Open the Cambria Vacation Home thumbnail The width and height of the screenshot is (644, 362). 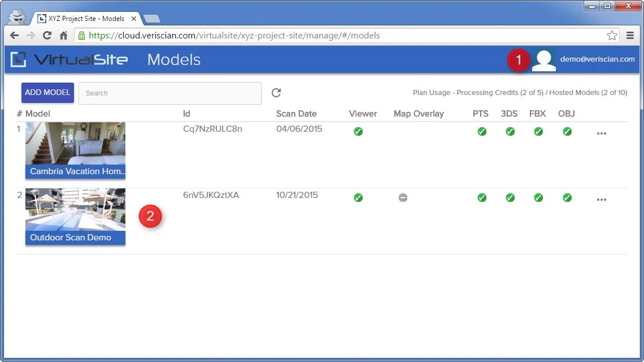pyautogui.click(x=75, y=150)
